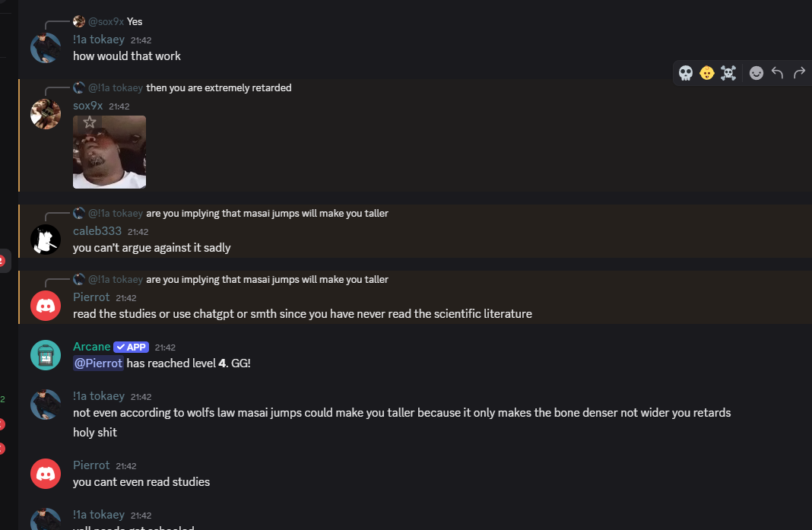
Task: React with the skull and crossbones emoji
Action: tap(728, 73)
